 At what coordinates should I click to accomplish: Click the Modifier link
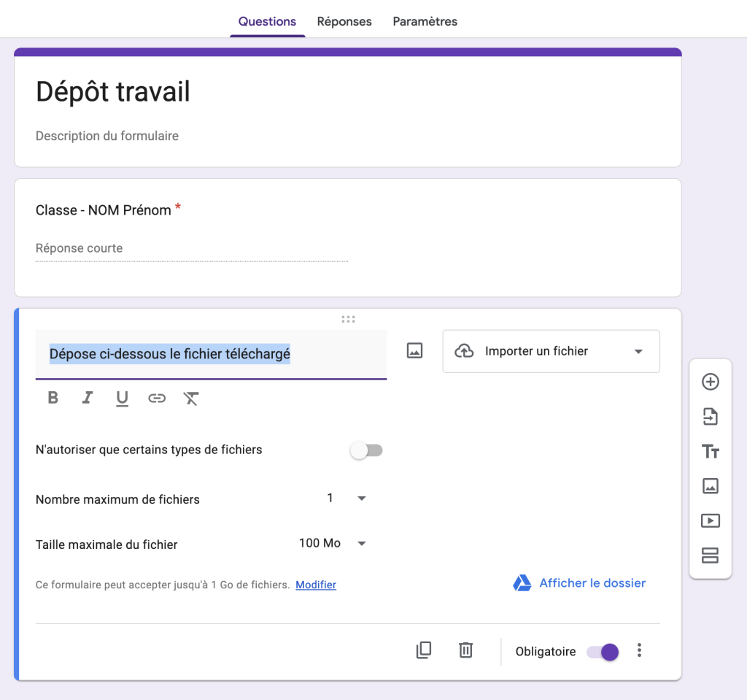coord(316,585)
